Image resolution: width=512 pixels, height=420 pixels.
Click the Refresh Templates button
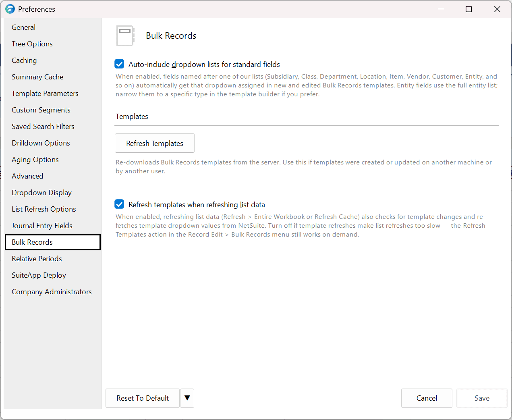click(155, 143)
